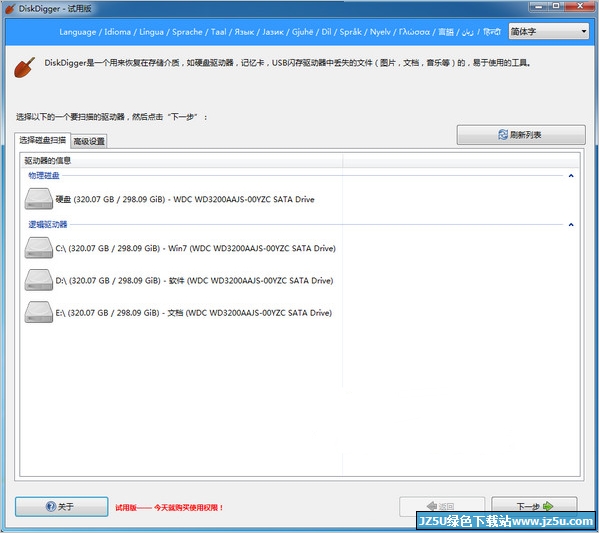Click the DiskDigger shovel logo icon
Image resolution: width=599 pixels, height=533 pixels.
click(24, 68)
